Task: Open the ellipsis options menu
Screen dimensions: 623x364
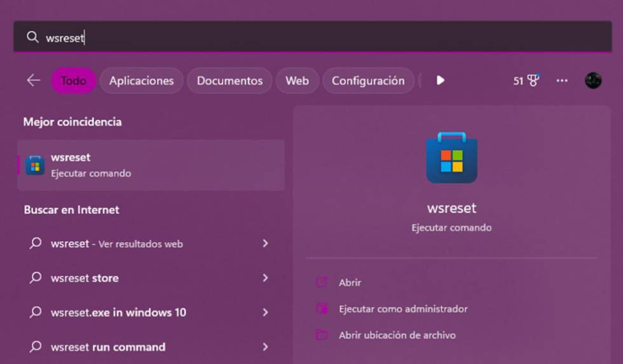Action: 562,81
